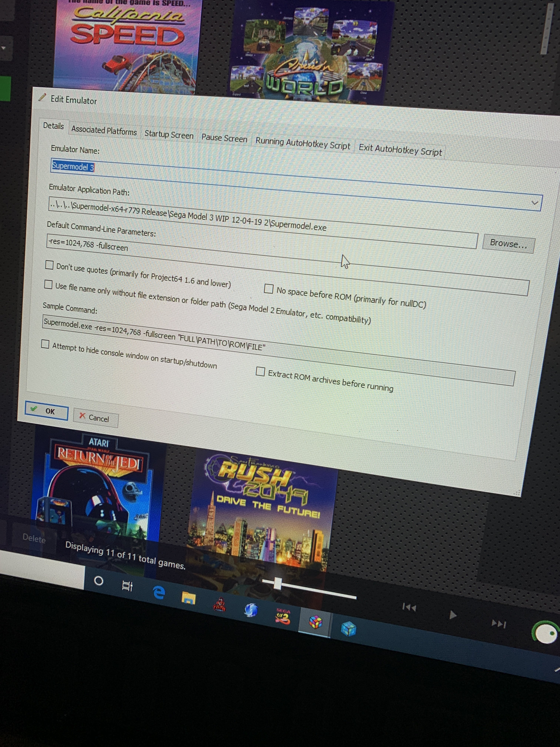Adjust the box size zoom slider

277,583
